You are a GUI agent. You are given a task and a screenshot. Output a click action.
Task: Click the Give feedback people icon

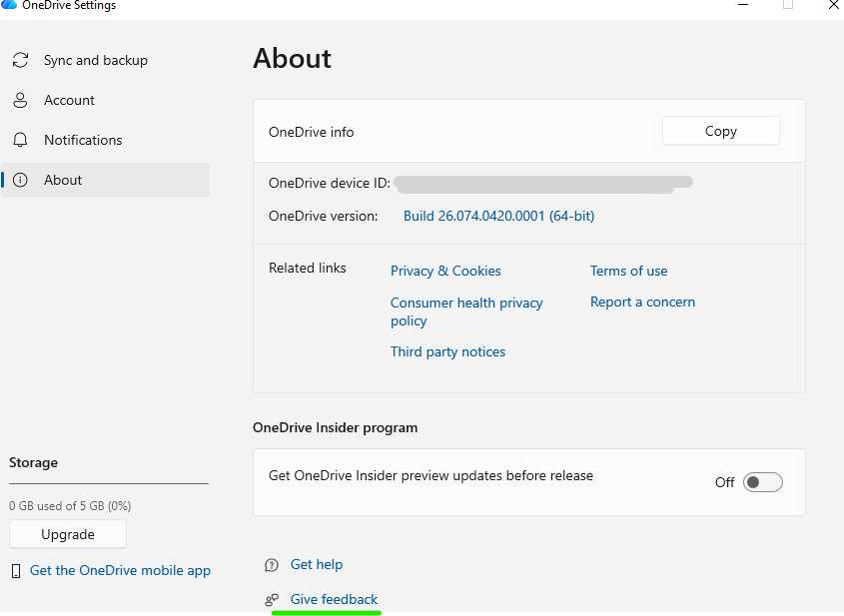click(x=272, y=600)
